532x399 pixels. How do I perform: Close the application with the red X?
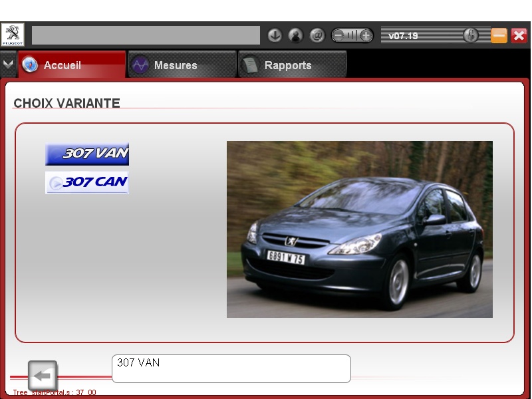click(x=519, y=35)
